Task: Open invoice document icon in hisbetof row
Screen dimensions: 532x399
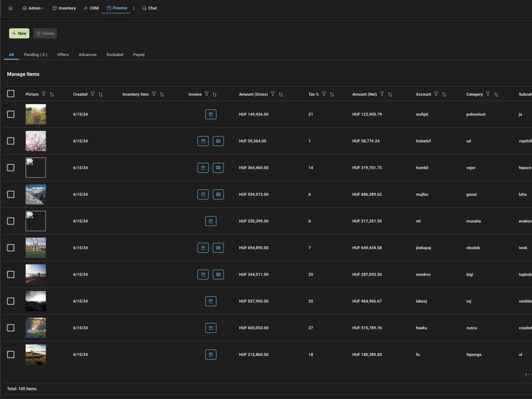Action: point(203,141)
